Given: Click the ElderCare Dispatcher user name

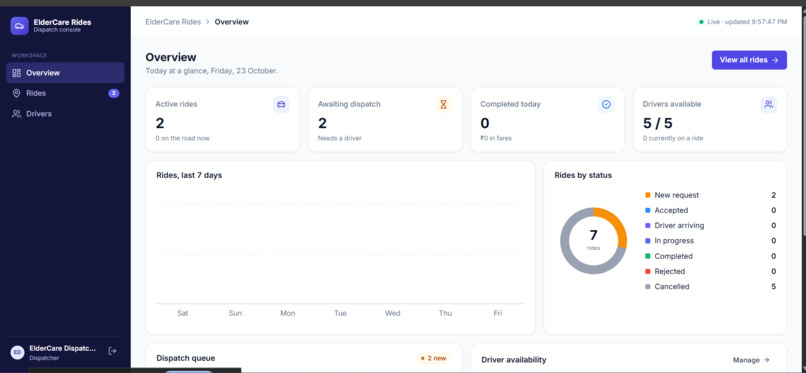Looking at the screenshot, I should pyautogui.click(x=62, y=348).
